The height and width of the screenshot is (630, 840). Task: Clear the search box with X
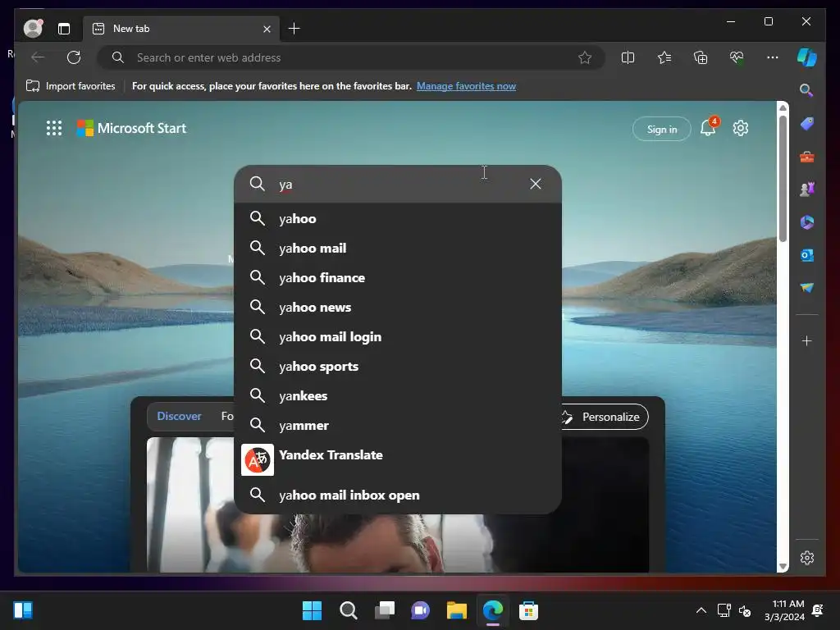535,184
